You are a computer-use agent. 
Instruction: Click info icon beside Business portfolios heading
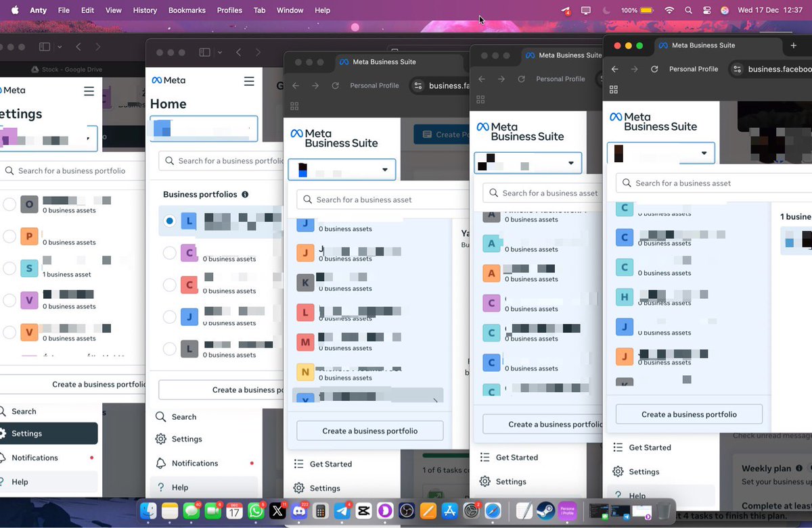pyautogui.click(x=245, y=195)
